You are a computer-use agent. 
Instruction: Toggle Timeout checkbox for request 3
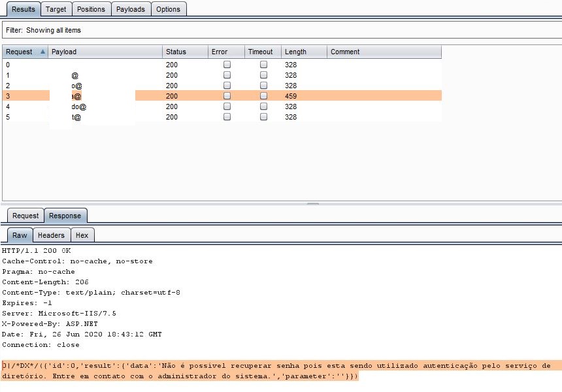click(263, 95)
